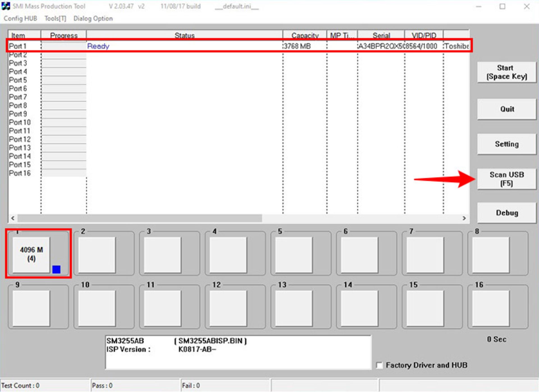Click the Scan USB (F5) button
Viewport: 539px width, 392px height.
click(506, 179)
